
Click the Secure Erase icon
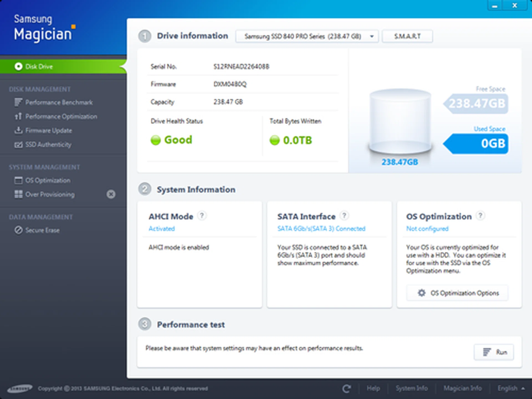tap(18, 230)
